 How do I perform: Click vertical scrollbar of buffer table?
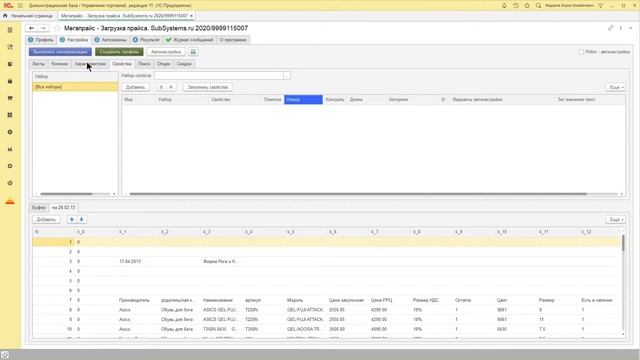(623, 243)
